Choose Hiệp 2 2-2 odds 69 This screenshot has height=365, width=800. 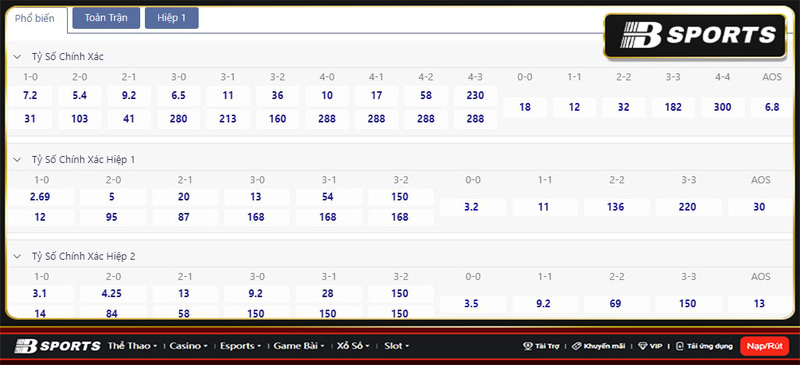(616, 304)
